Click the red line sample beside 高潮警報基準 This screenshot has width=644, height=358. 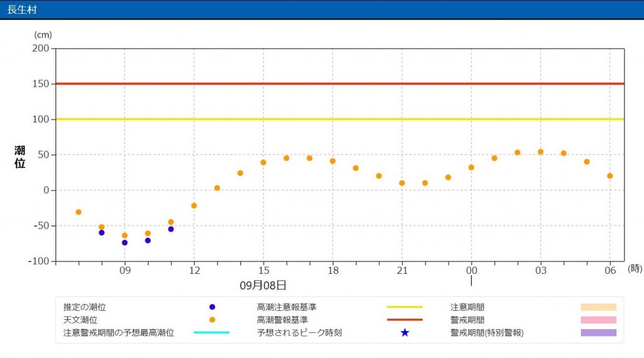(x=404, y=320)
